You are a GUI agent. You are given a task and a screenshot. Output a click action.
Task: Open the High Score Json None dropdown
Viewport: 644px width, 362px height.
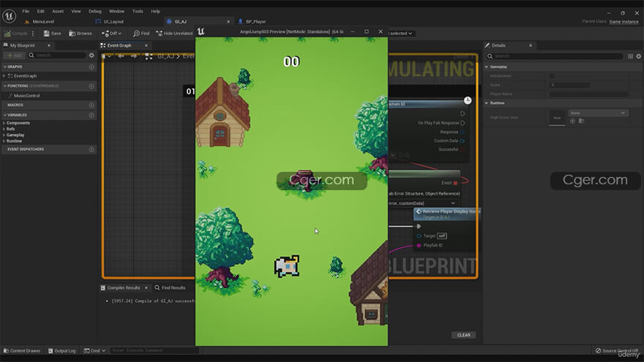pos(599,113)
